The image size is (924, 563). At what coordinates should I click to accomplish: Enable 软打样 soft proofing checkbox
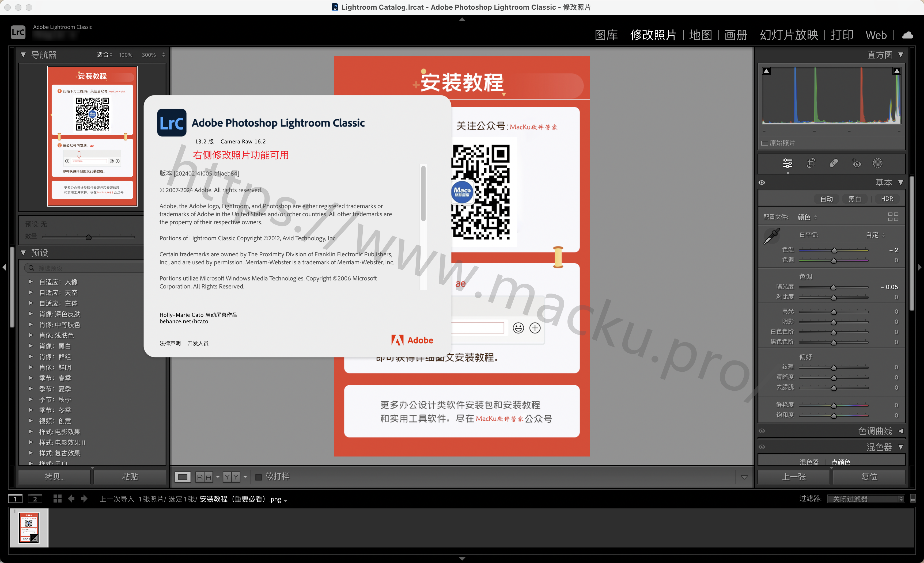pos(258,477)
